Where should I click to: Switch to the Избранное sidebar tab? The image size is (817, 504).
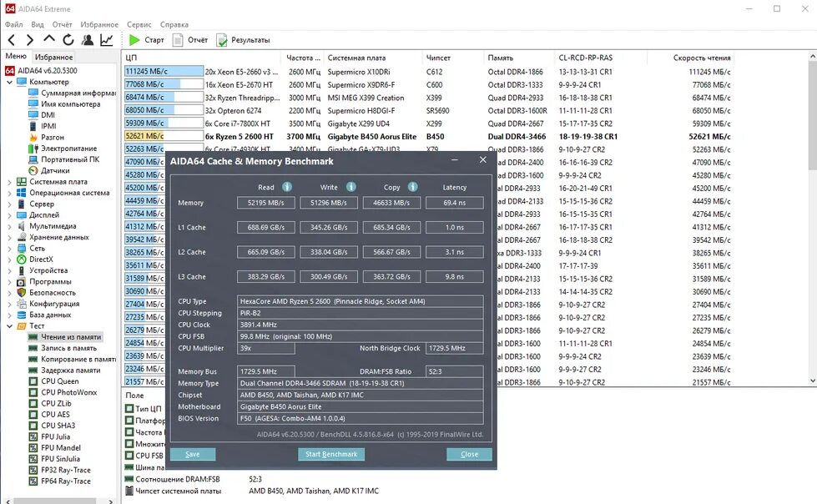[x=53, y=57]
